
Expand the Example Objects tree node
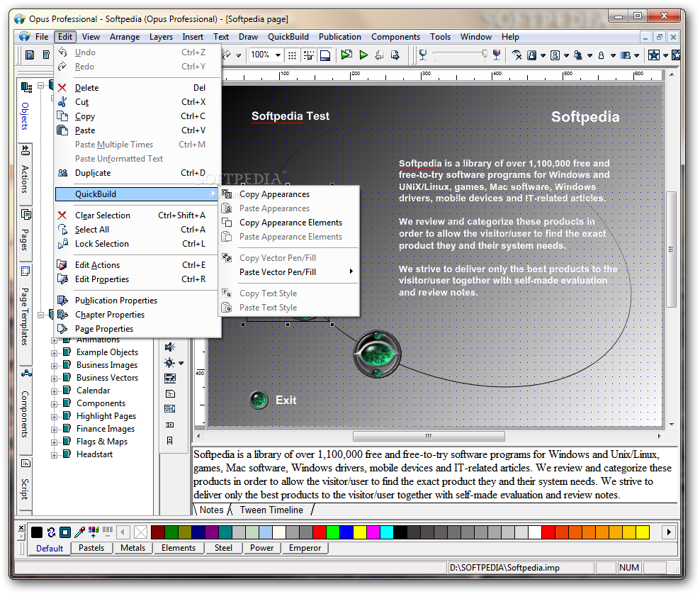[54, 353]
